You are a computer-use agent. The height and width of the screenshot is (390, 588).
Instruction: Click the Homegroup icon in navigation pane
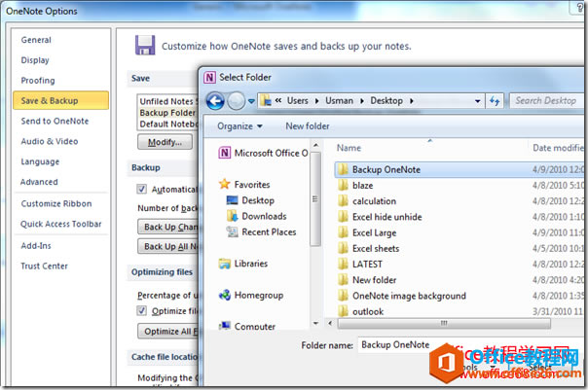point(224,296)
